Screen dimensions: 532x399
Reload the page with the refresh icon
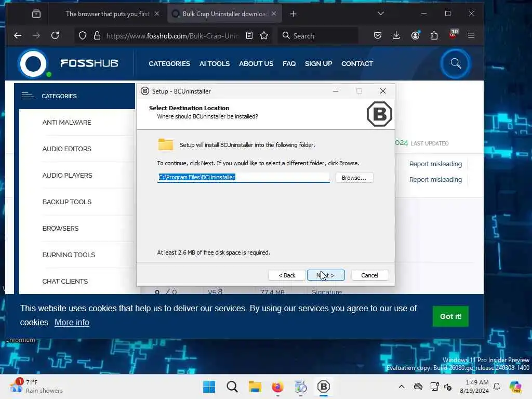(x=55, y=35)
